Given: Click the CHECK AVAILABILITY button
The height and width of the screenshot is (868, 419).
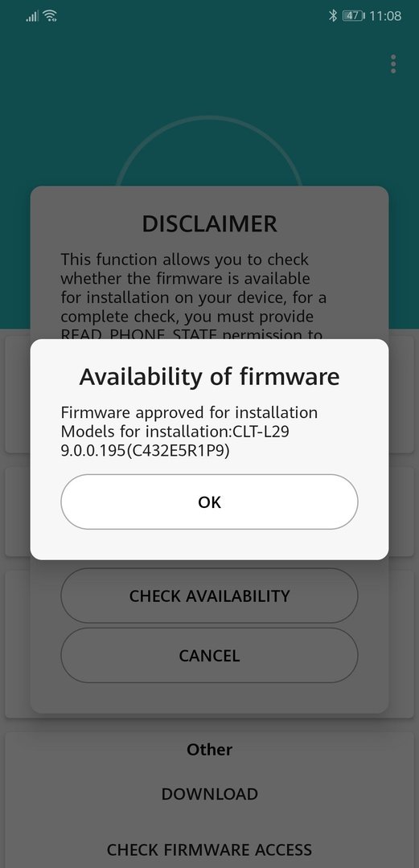Looking at the screenshot, I should pyautogui.click(x=209, y=596).
